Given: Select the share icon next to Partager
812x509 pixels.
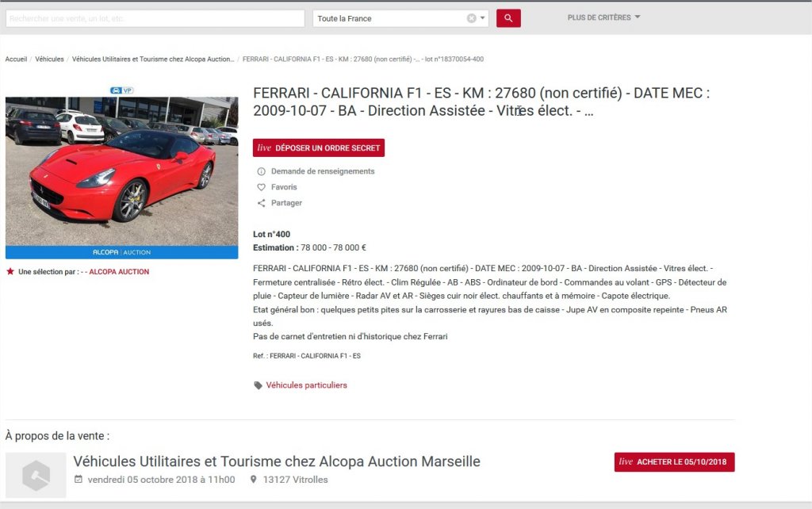Looking at the screenshot, I should [x=262, y=203].
